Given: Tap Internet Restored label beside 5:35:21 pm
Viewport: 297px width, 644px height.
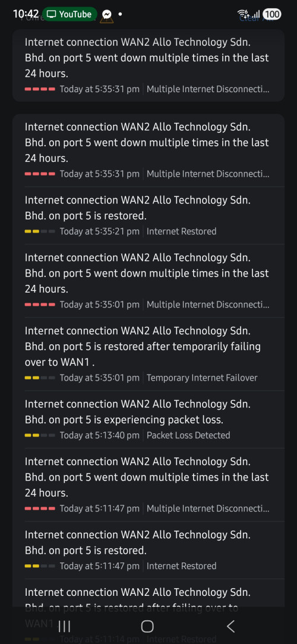Looking at the screenshot, I should pyautogui.click(x=181, y=232).
